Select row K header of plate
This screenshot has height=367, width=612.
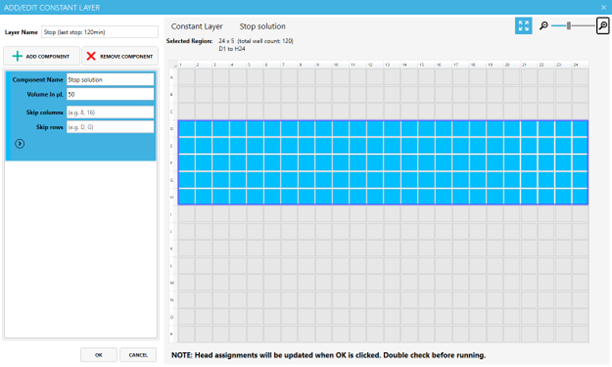point(172,249)
